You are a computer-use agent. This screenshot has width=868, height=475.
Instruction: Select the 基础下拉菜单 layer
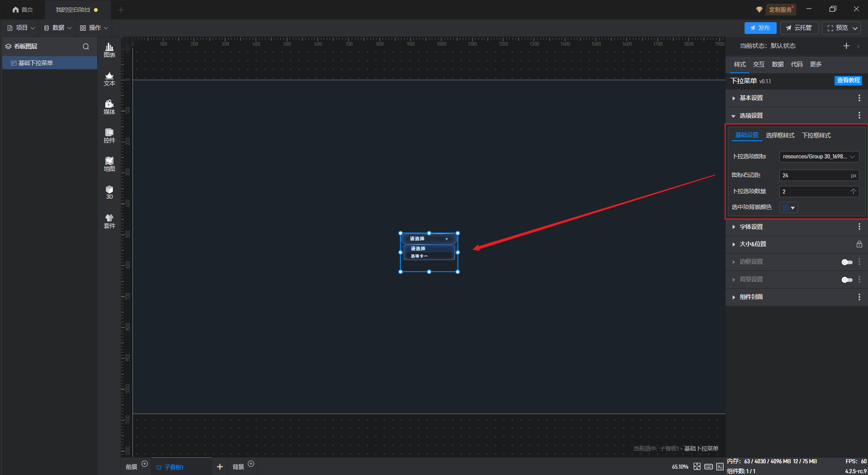pyautogui.click(x=50, y=63)
